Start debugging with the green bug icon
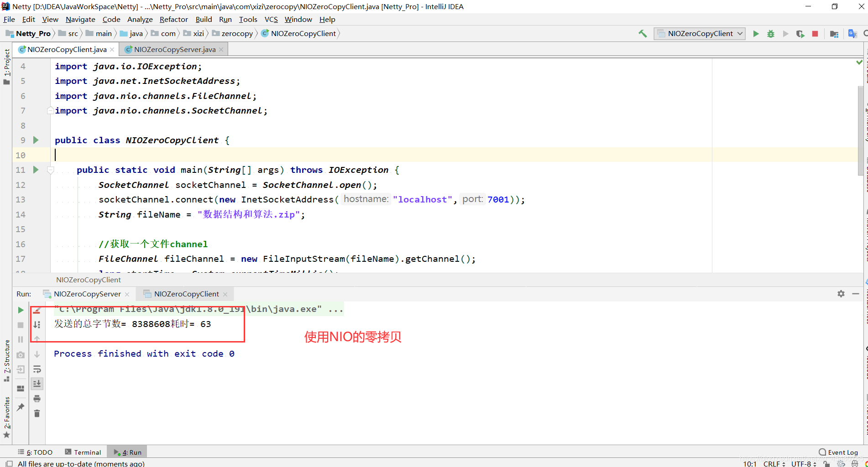Viewport: 868px width, 467px height. point(771,34)
